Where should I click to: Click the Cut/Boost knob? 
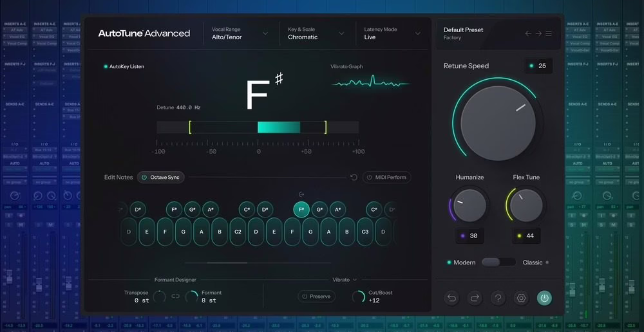pos(359,297)
